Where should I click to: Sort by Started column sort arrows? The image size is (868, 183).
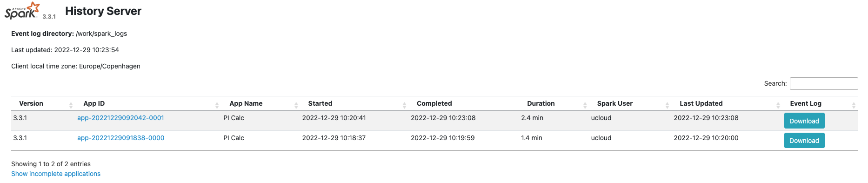404,105
